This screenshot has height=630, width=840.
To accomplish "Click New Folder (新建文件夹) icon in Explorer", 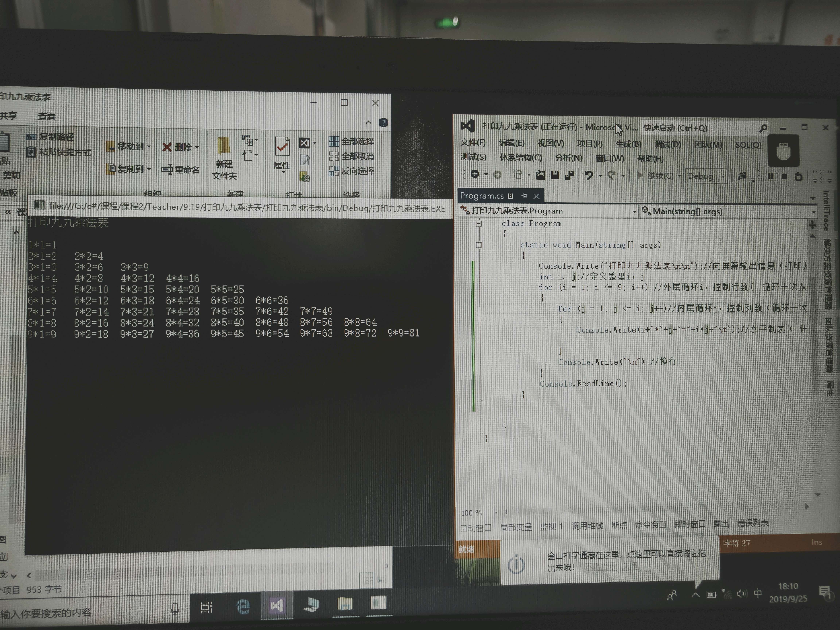I will tap(224, 147).
